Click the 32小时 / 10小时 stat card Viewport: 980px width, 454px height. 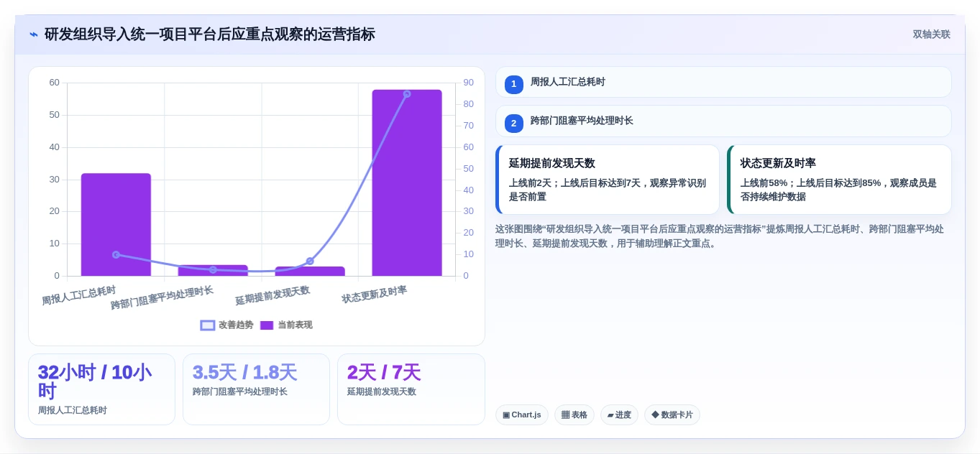point(101,389)
